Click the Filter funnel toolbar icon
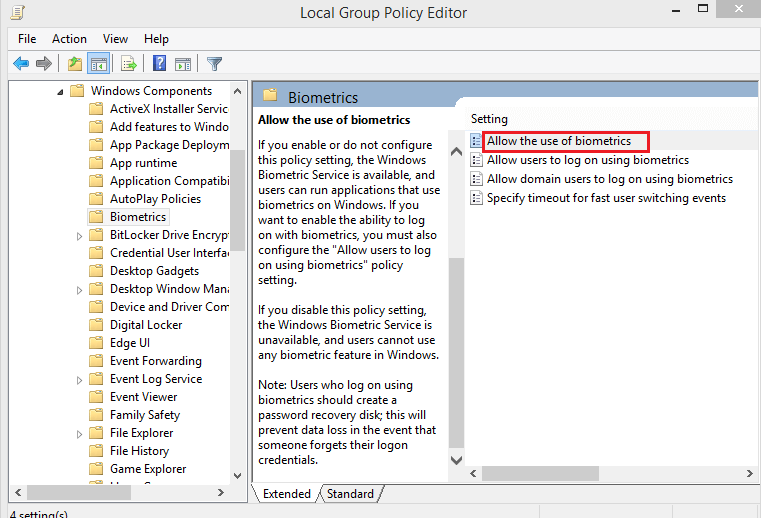This screenshot has width=761, height=518. [x=214, y=64]
